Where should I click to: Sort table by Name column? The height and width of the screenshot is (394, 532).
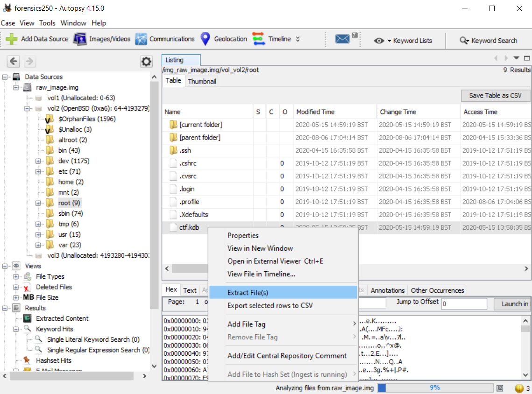(207, 112)
